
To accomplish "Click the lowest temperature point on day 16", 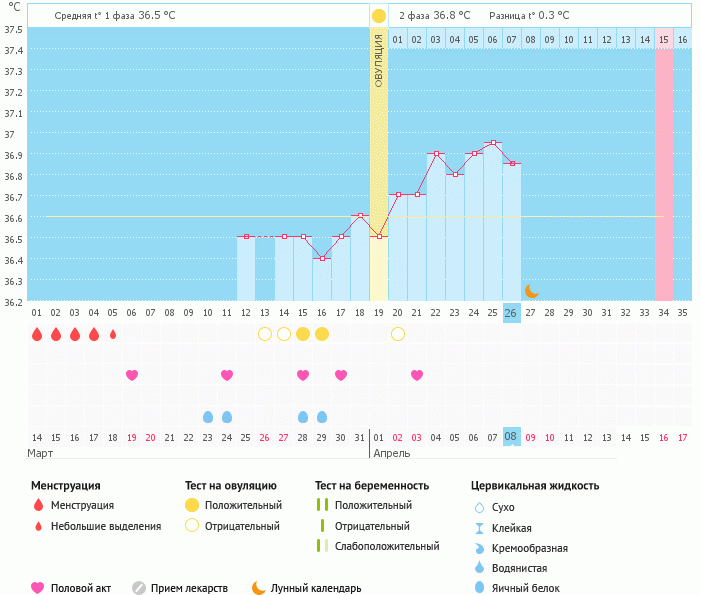I will pyautogui.click(x=322, y=258).
